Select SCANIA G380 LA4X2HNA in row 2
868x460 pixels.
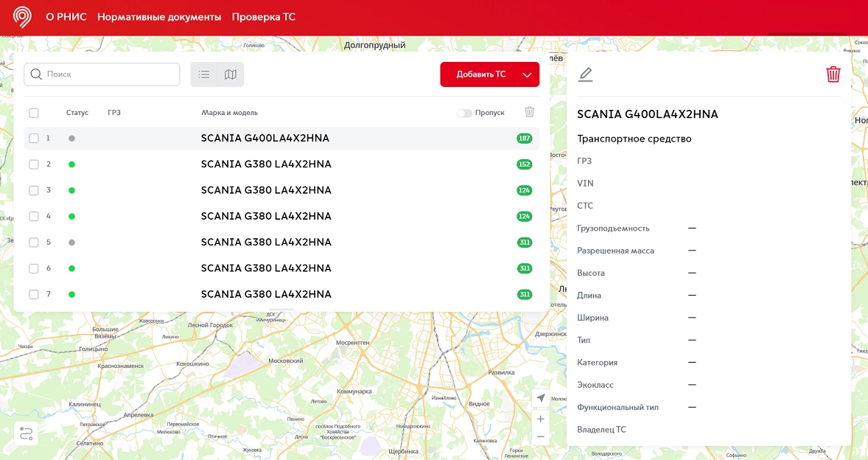[266, 164]
